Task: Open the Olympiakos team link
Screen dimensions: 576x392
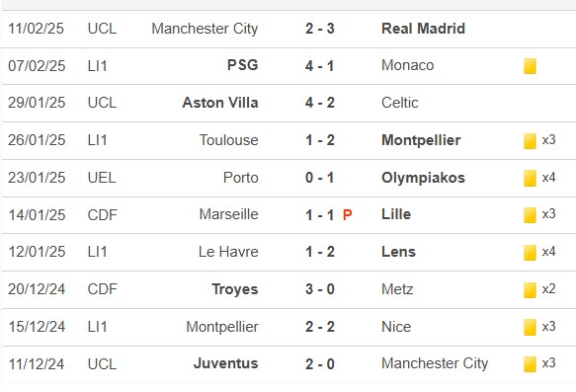Action: [423, 178]
